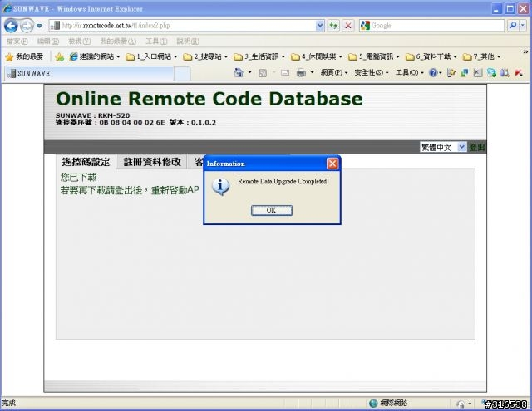Image resolution: width=532 pixels, height=411 pixels.
Task: Open the 工具(O) command bar menu
Action: pos(410,72)
